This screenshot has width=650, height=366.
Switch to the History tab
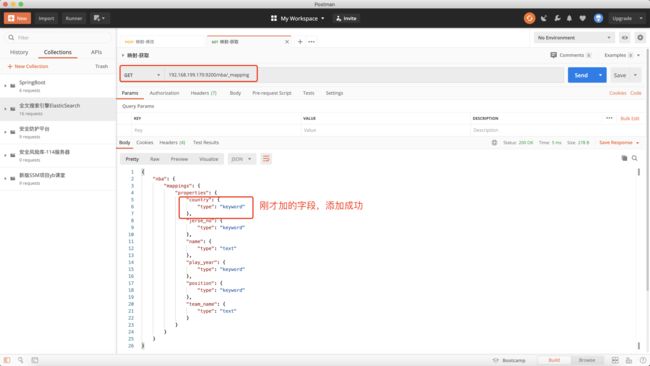19,52
